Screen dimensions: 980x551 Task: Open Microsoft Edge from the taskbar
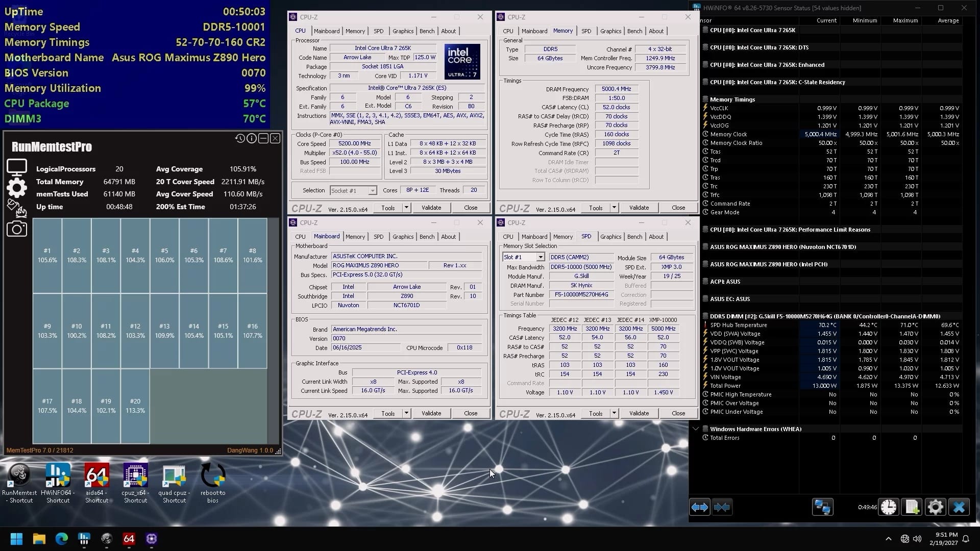point(61,539)
